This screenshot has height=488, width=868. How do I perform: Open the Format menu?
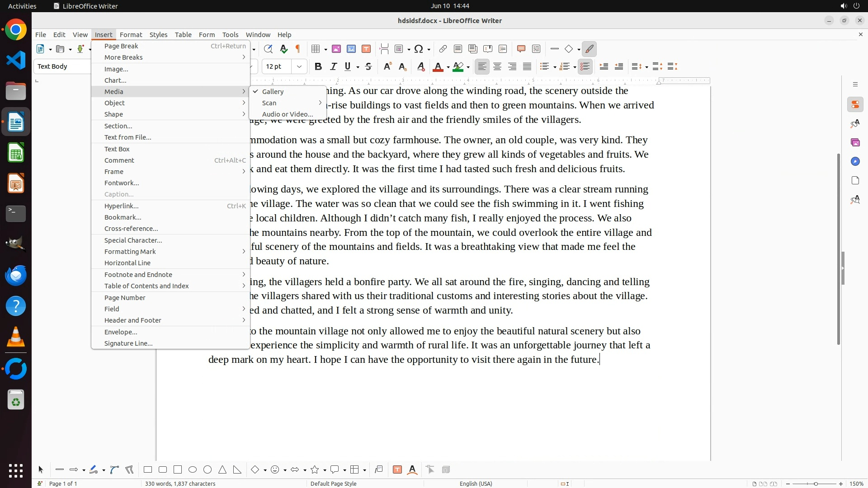[x=131, y=34]
